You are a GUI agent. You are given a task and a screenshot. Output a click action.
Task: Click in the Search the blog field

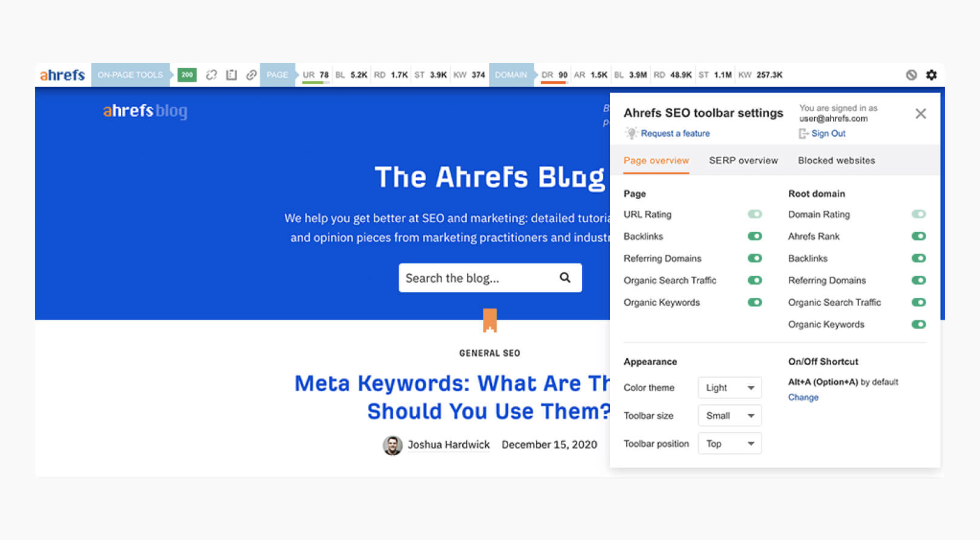coord(490,278)
